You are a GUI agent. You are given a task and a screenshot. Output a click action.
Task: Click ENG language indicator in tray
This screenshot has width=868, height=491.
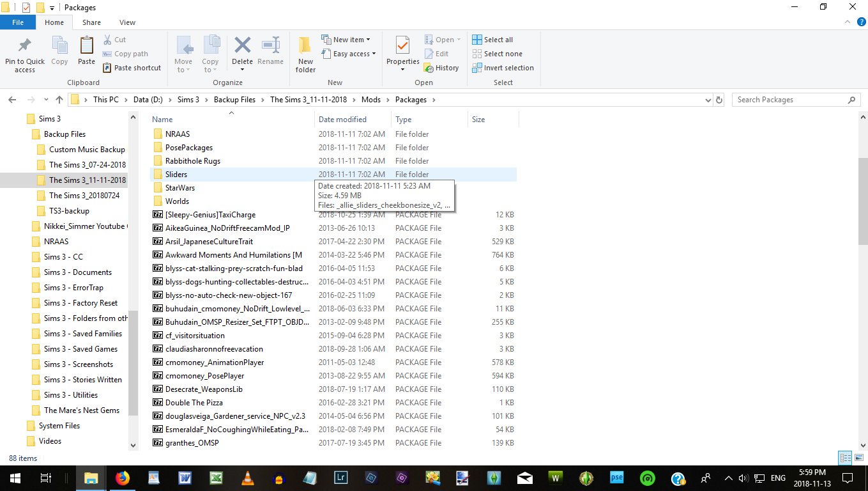(778, 478)
